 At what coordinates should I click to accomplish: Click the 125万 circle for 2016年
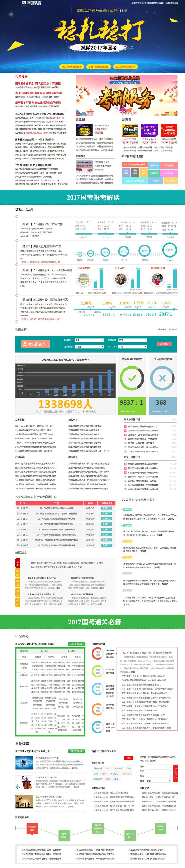[x=169, y=250]
